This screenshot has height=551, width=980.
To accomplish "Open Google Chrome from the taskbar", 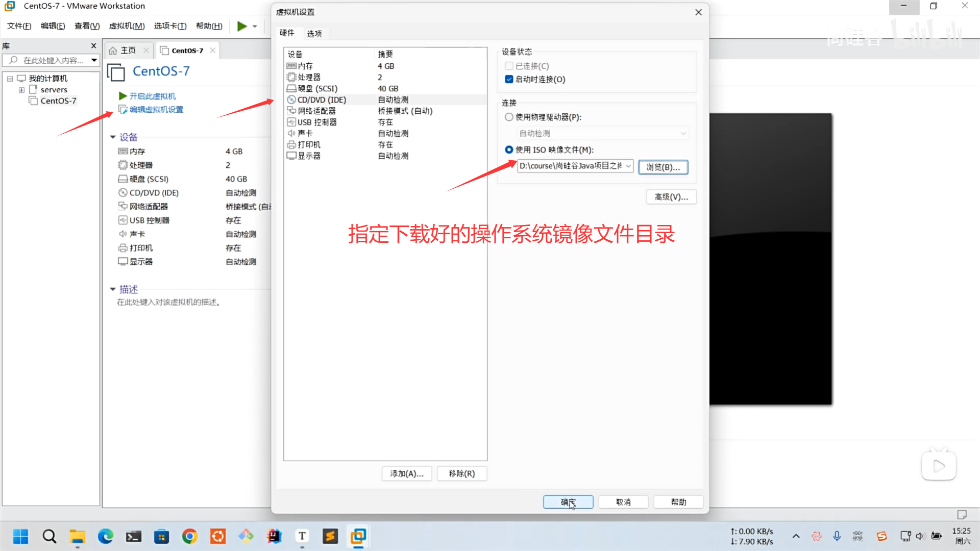I will pos(189,536).
